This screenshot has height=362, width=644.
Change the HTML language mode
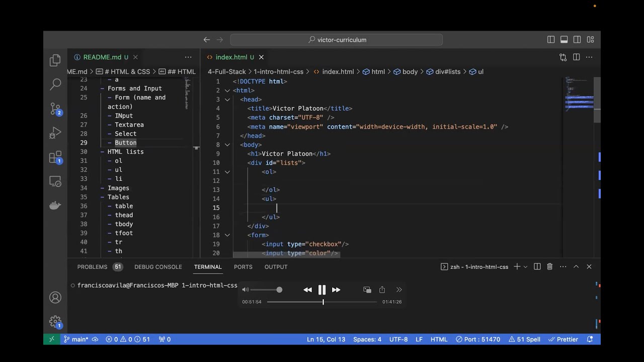(439, 339)
